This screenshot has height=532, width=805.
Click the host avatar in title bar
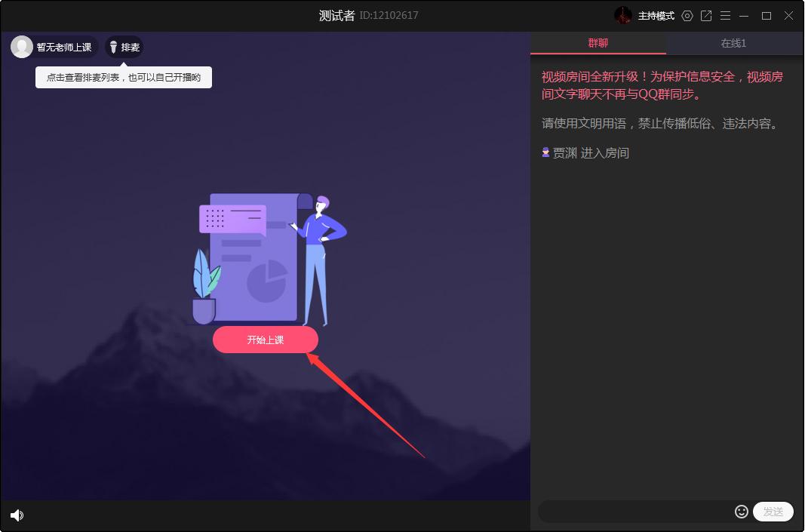click(625, 15)
